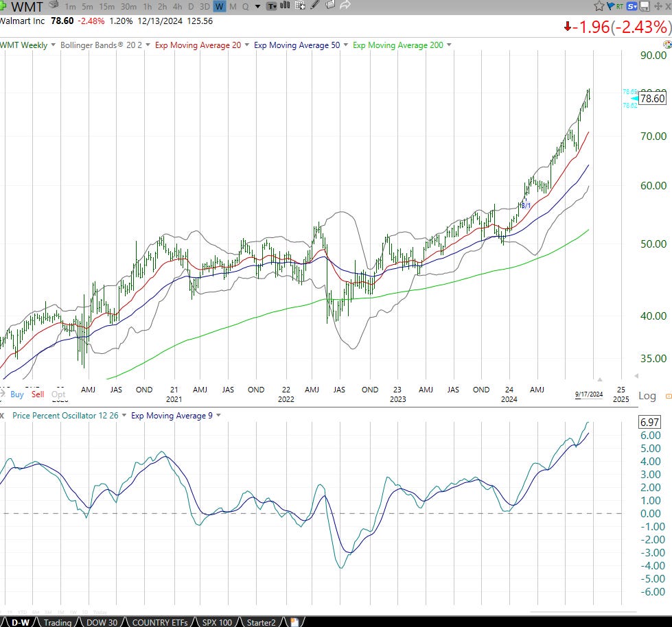Expand Exp Moving Average 200 dropdown

449,45
